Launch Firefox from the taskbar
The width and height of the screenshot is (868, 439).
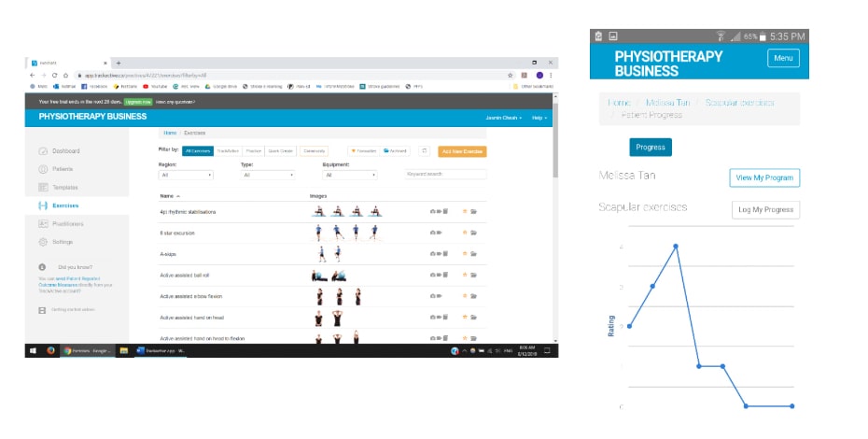click(x=50, y=350)
